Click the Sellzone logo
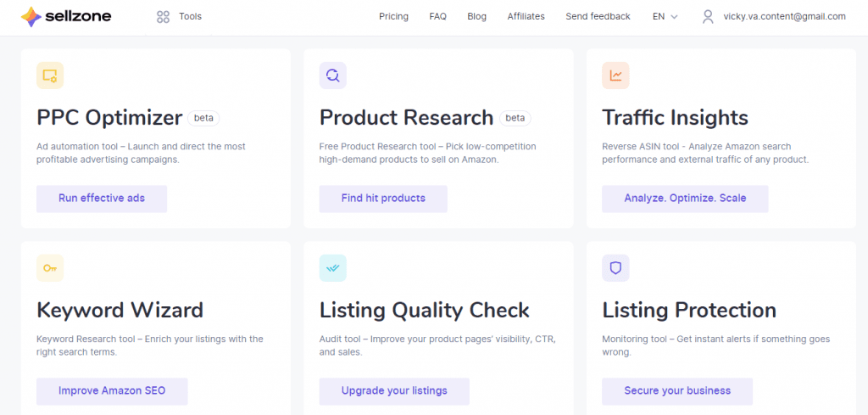868x415 pixels. pos(66,17)
